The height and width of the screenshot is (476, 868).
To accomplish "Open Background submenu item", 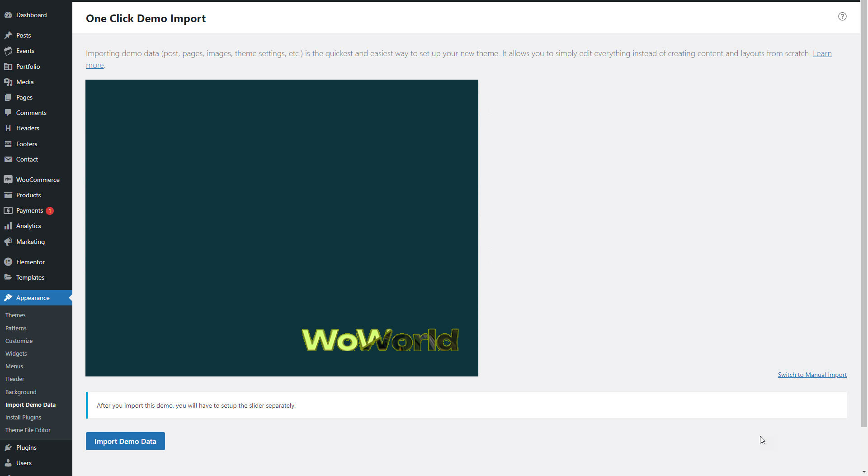I will click(x=21, y=392).
